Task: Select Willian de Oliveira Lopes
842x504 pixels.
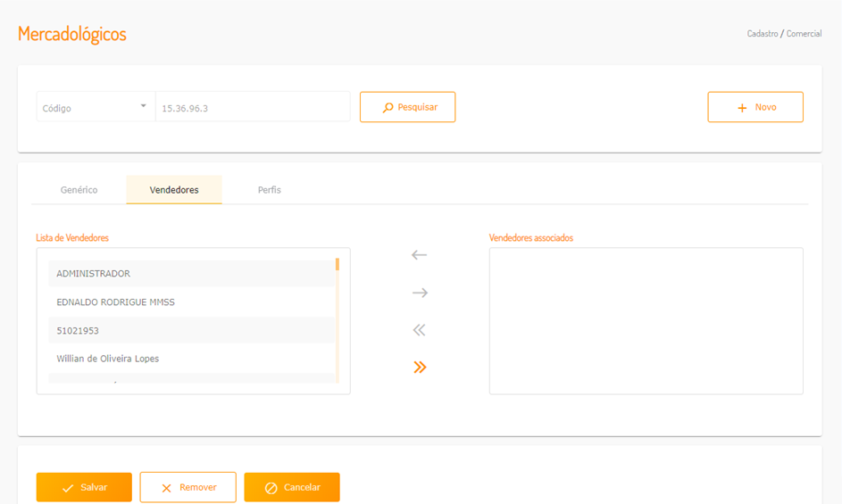Action: click(x=191, y=359)
